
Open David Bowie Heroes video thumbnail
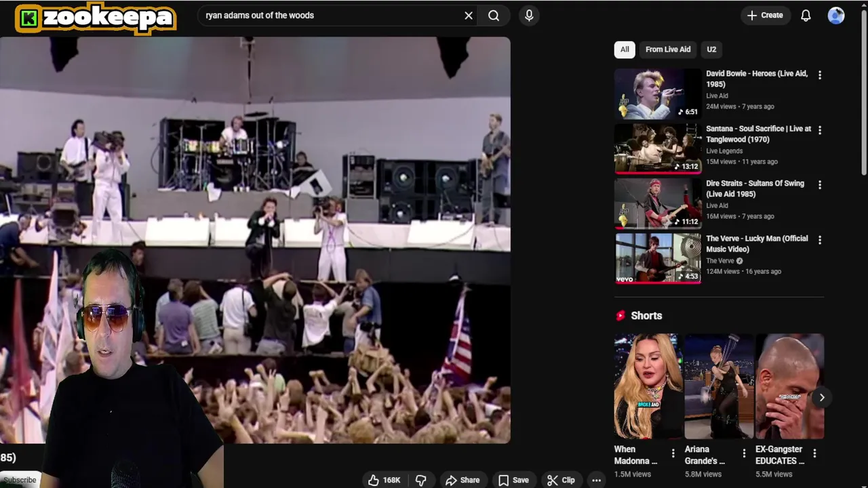[658, 94]
